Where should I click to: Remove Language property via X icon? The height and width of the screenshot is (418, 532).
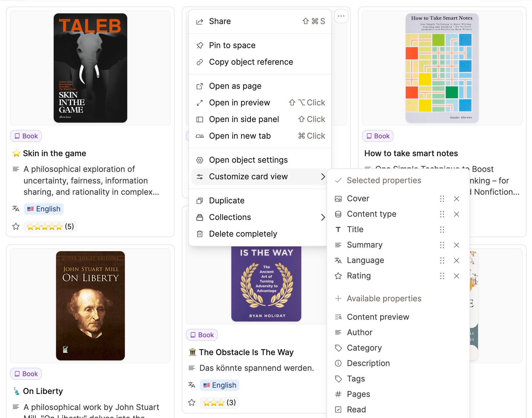pos(456,260)
